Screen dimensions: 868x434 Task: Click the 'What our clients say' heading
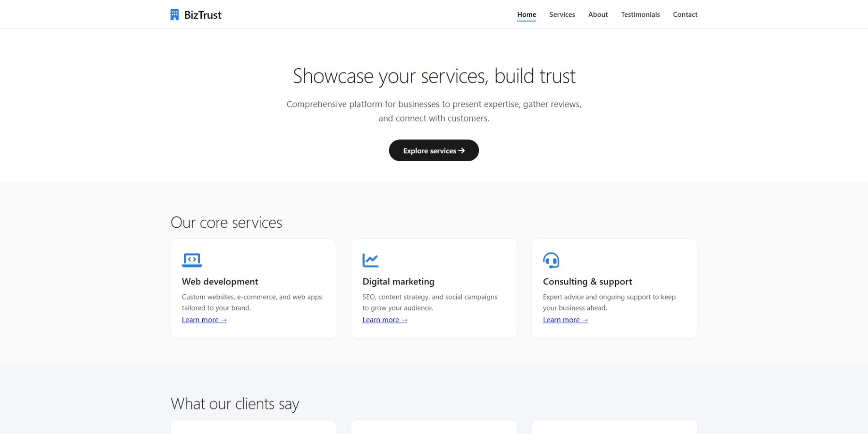235,404
